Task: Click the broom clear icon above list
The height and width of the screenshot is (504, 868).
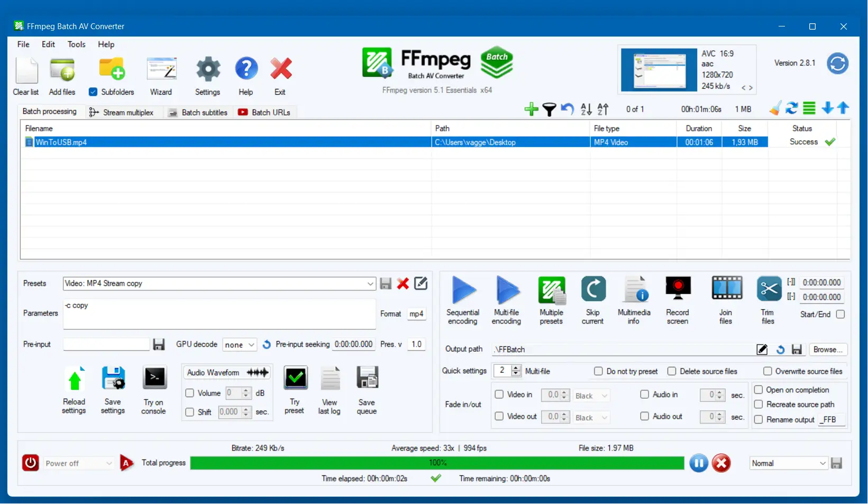Action: (774, 109)
